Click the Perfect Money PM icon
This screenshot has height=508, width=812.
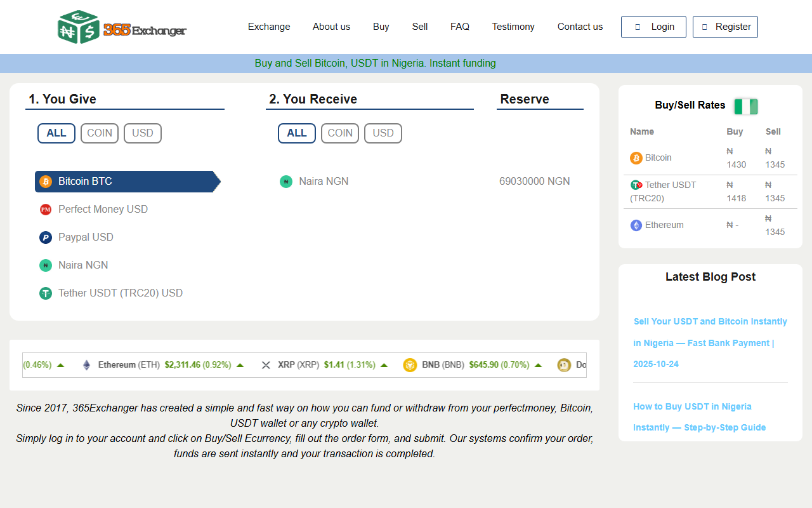click(46, 210)
